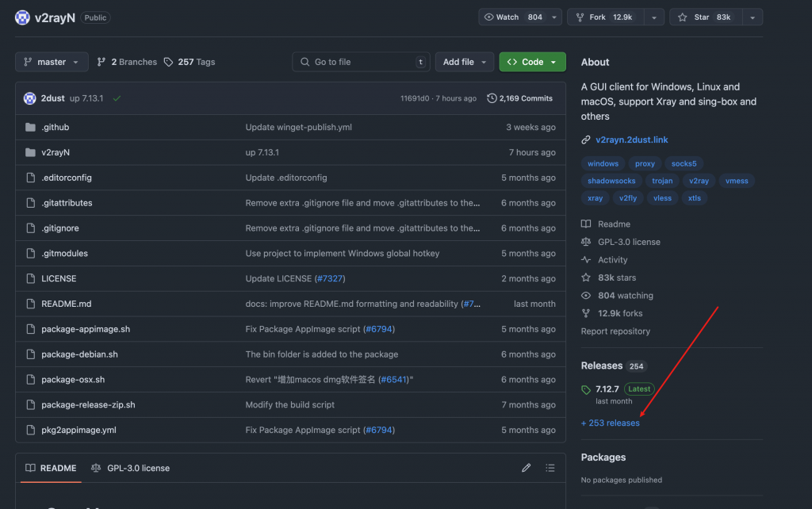This screenshot has width=812, height=509.
Task: Open the README outline list icon
Action: 550,469
